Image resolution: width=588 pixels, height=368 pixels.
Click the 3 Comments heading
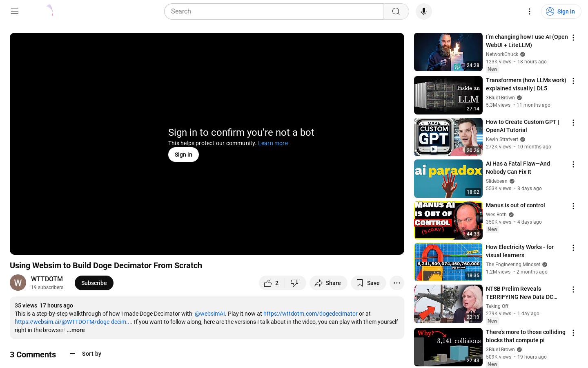point(33,355)
